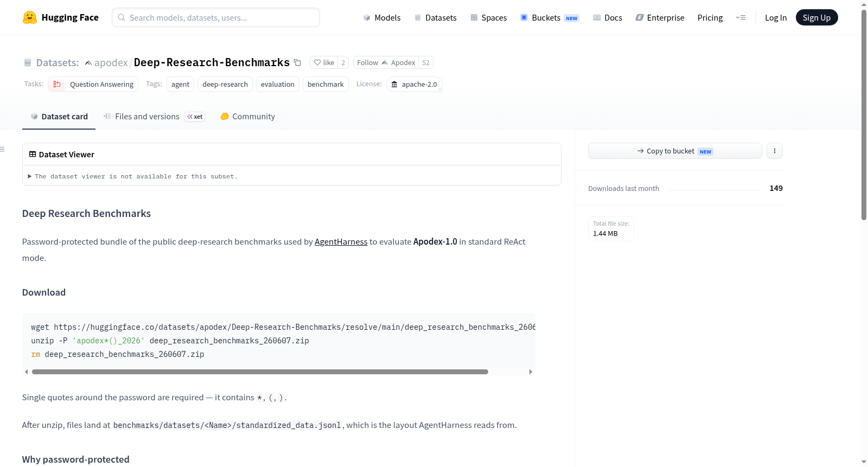Click the 'apodex*()_2026' password text
The image size is (868, 467).
coord(108,341)
